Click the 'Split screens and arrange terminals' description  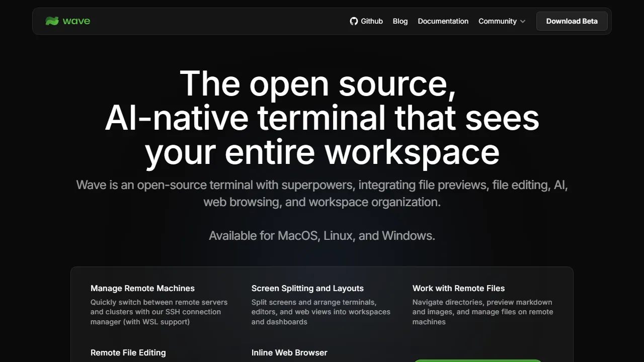(321, 312)
